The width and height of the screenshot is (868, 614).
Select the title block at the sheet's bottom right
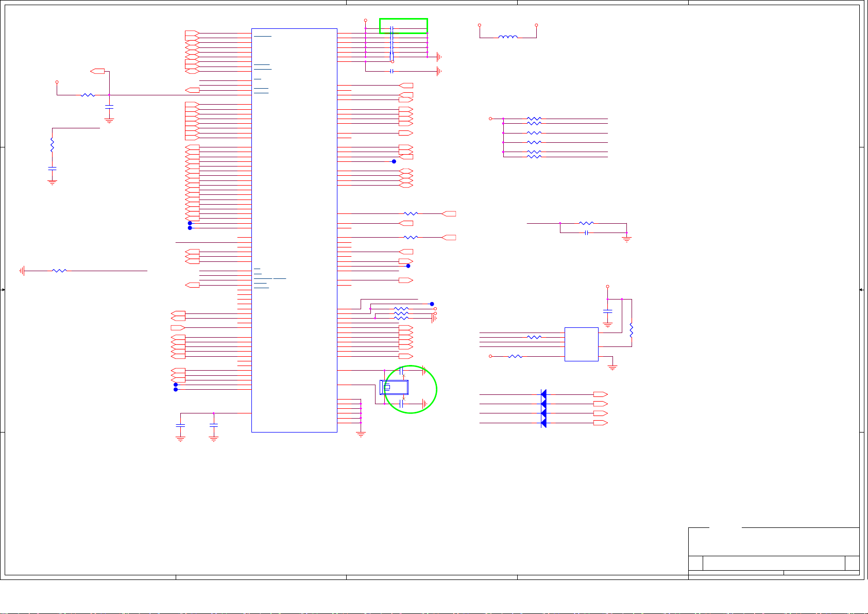(x=774, y=551)
